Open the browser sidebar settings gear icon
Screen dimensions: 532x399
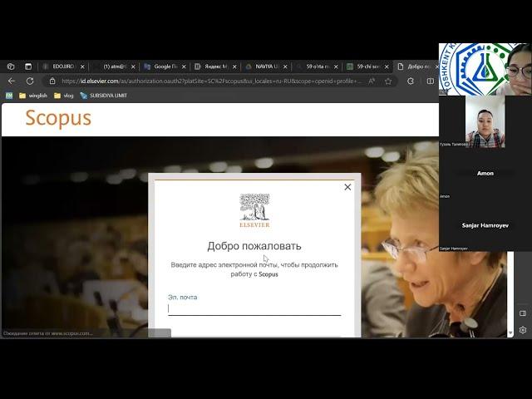pos(523,330)
